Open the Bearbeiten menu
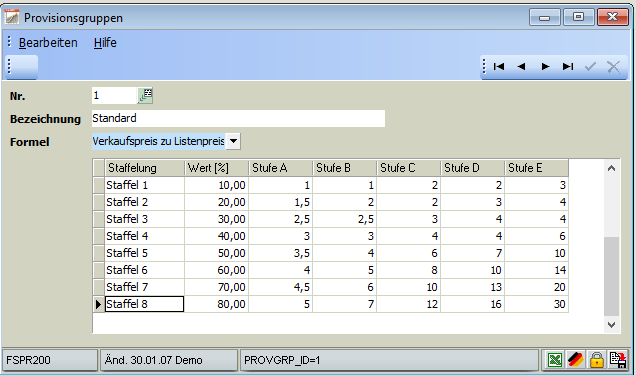Screen dimensions: 636x375 (x=48, y=43)
